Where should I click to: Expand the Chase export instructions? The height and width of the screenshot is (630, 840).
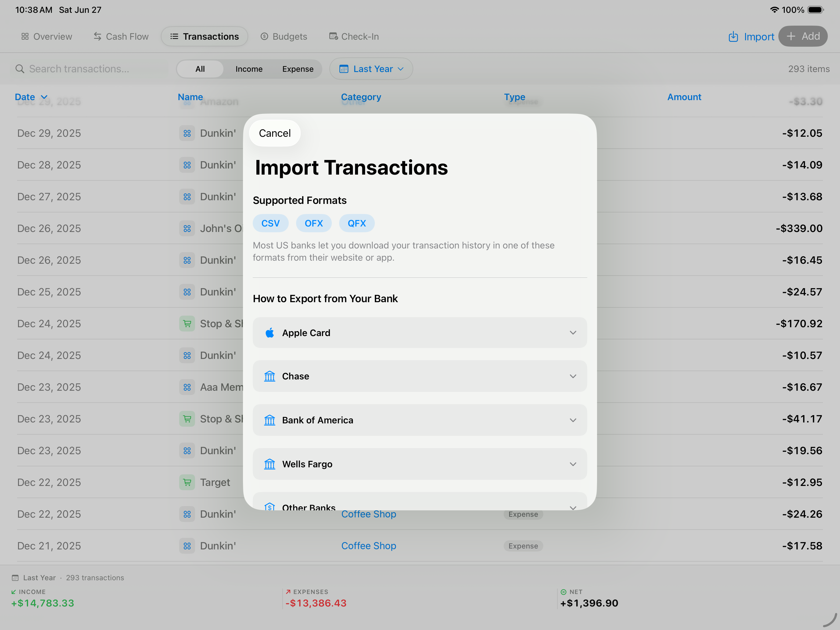click(x=420, y=376)
